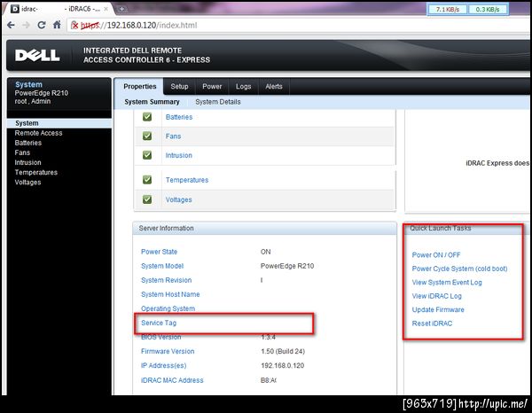532x413 pixels.
Task: Click the System Host Name label
Action: (x=170, y=294)
